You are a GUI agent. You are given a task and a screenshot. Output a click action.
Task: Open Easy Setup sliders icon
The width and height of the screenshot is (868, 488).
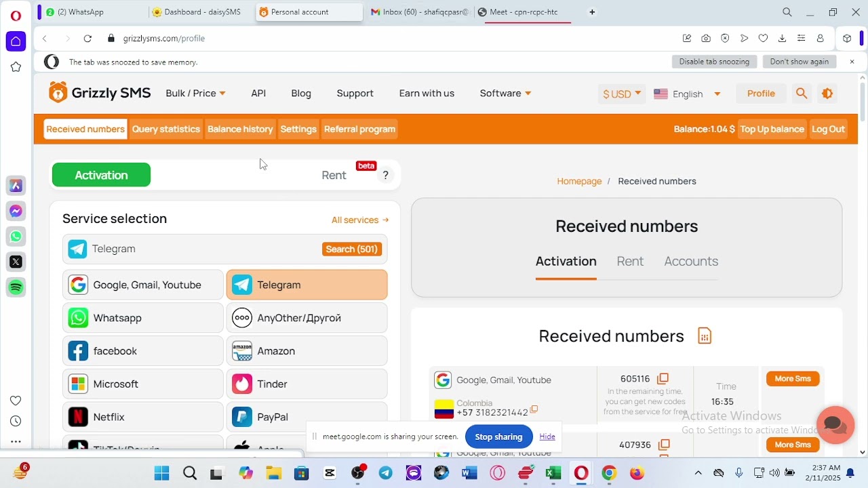pos(801,39)
